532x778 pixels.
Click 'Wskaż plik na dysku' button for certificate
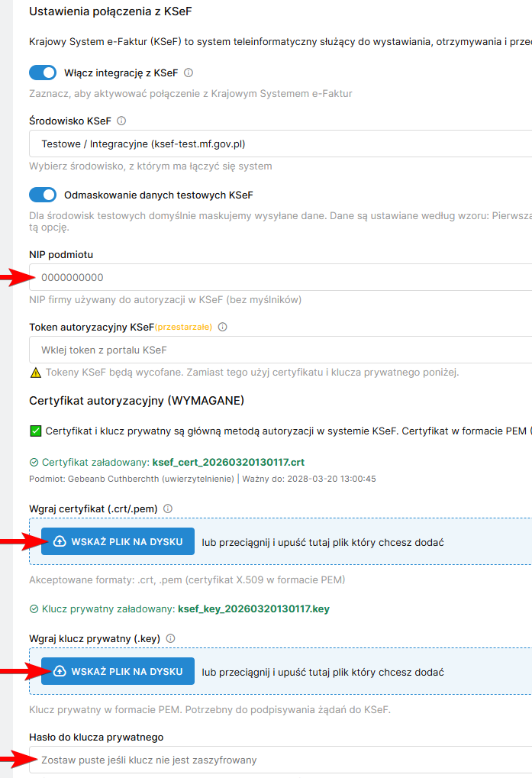[118, 541]
